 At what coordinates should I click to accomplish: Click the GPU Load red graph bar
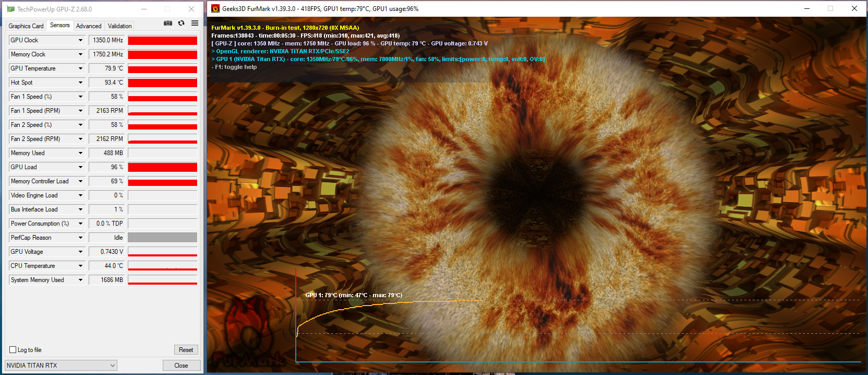(163, 167)
